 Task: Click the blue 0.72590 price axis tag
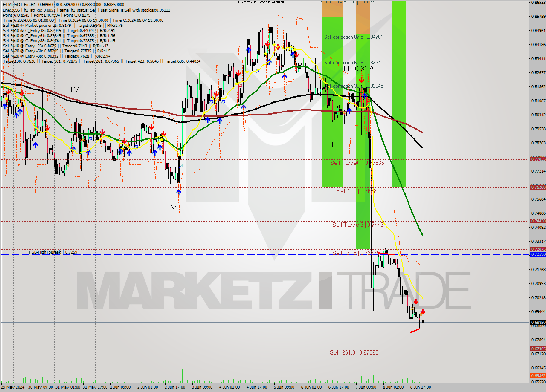537,254
